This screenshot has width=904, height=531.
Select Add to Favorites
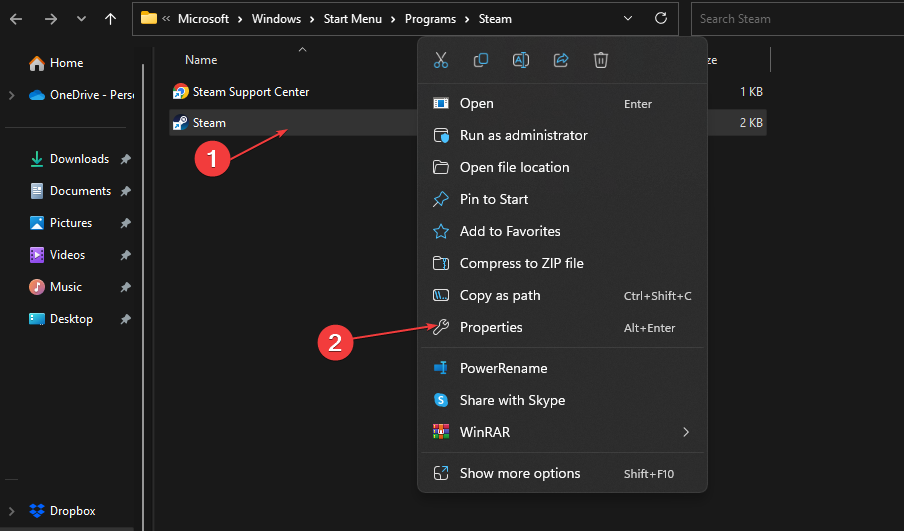tap(562, 231)
